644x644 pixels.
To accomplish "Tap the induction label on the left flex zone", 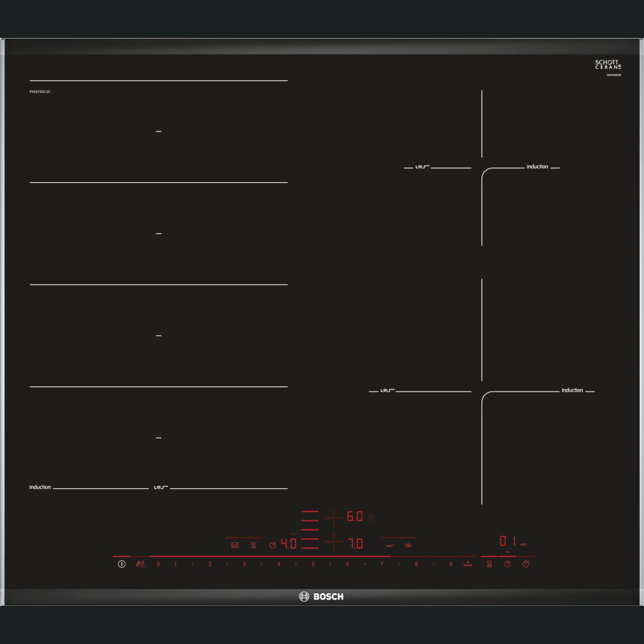I will 40,487.
